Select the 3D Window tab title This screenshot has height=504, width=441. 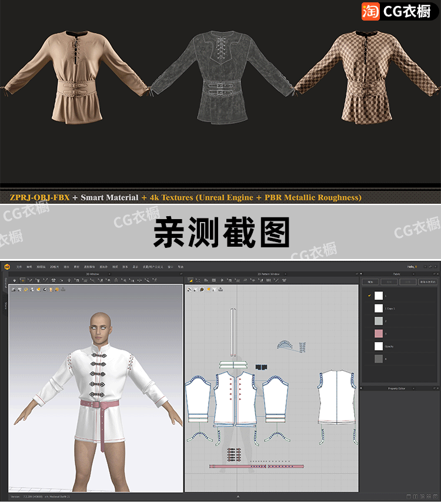pyautogui.click(x=93, y=274)
